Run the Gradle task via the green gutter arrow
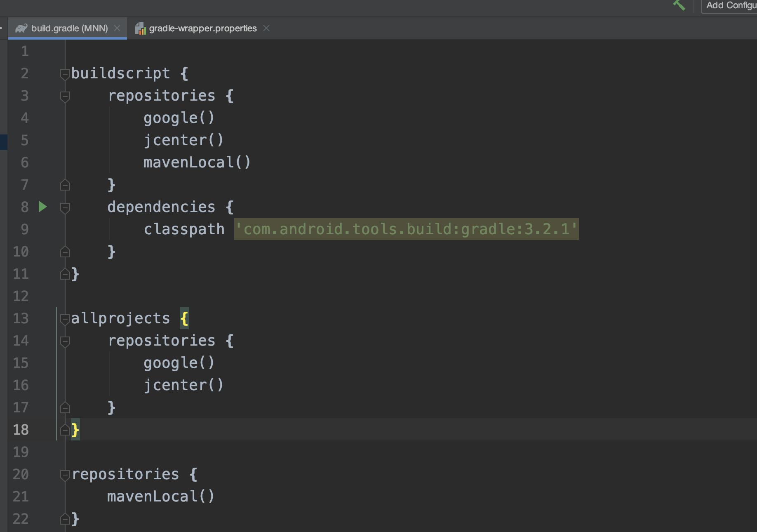 (42, 207)
